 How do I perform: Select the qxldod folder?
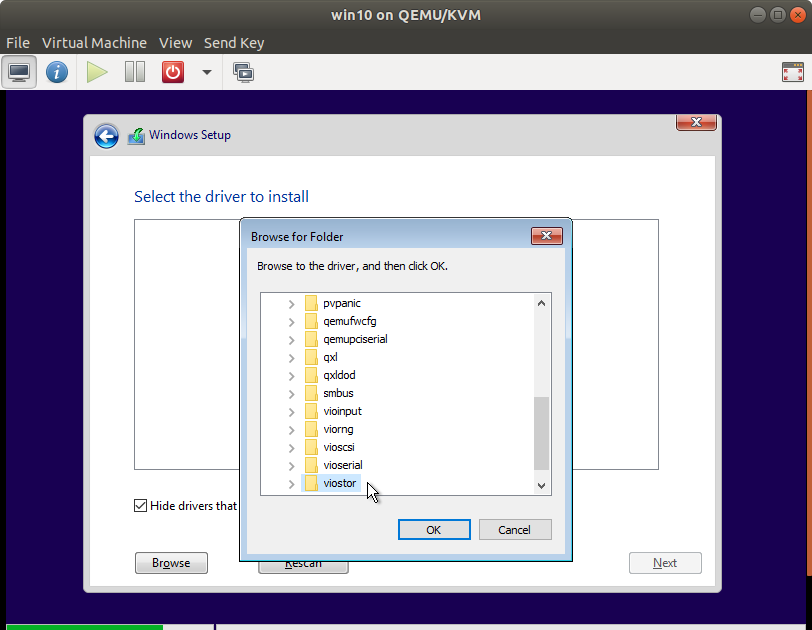pyautogui.click(x=339, y=375)
